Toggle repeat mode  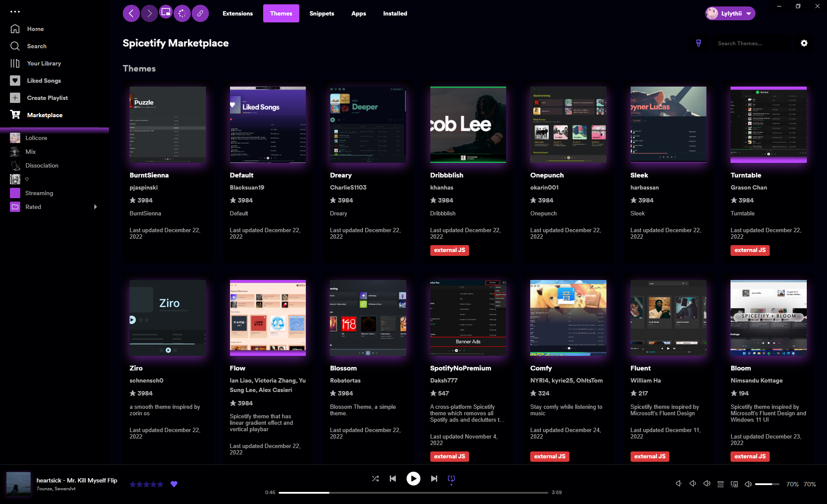point(451,479)
